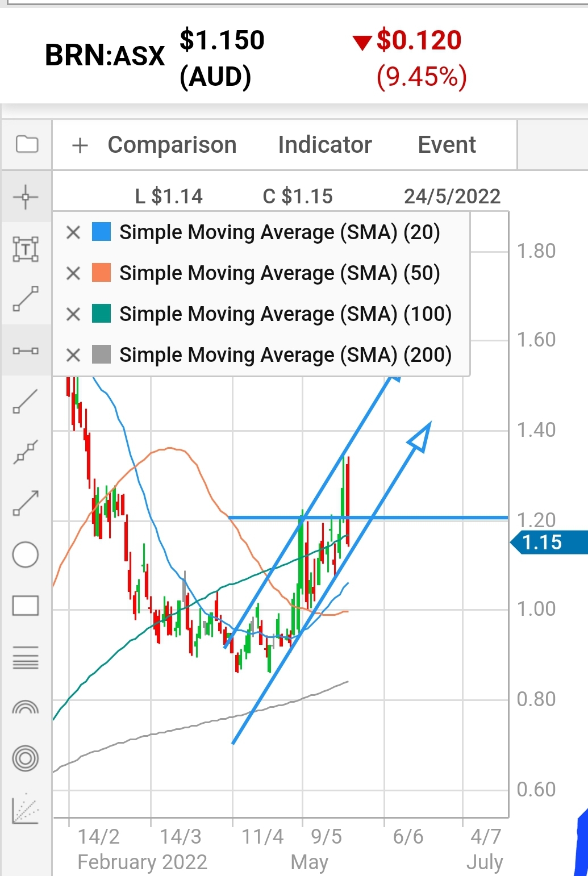Select the arrow line drawing tool
Screen dimensions: 588x876
pos(26,503)
